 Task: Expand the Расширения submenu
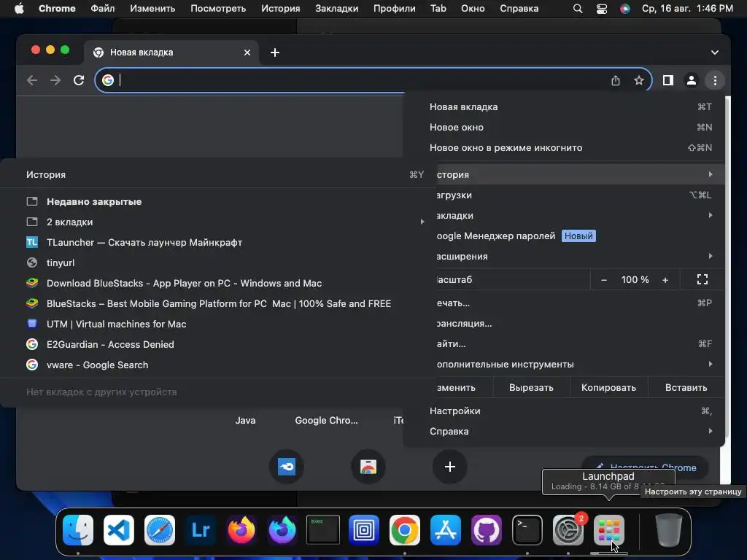580,257
